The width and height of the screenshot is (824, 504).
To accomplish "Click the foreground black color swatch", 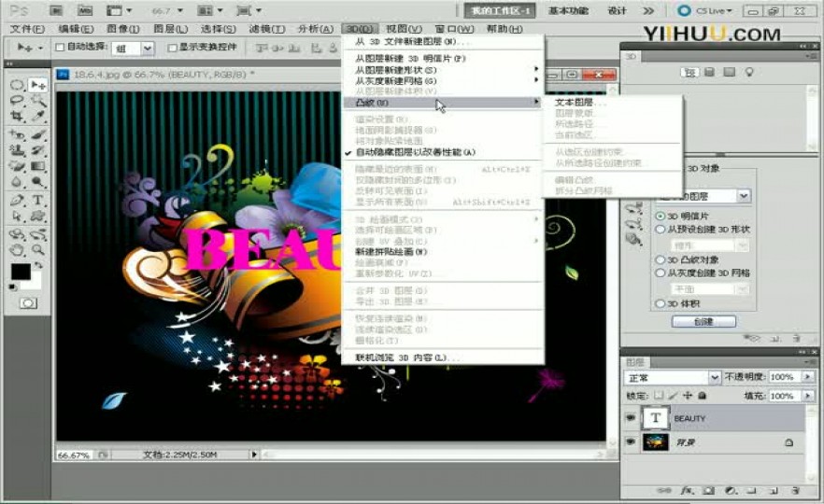I will pyautogui.click(x=21, y=272).
